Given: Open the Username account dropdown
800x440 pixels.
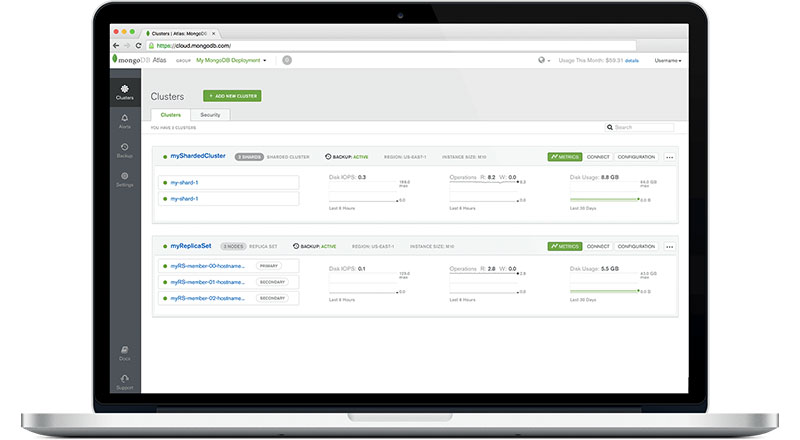Looking at the screenshot, I should click(x=667, y=60).
